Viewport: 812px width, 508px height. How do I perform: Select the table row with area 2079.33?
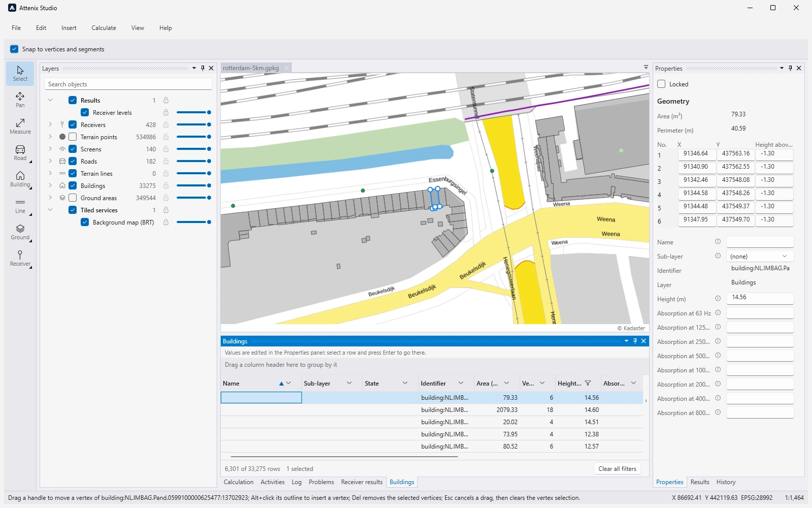tap(432, 409)
